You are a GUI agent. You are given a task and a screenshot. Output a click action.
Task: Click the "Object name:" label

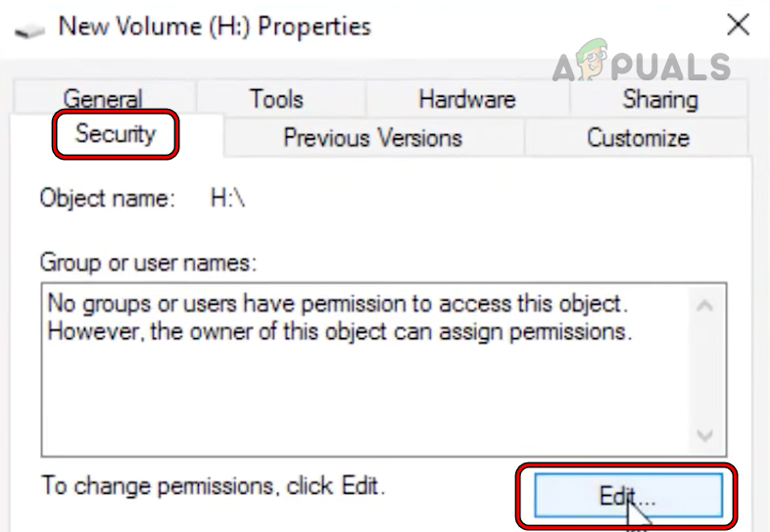tap(107, 198)
